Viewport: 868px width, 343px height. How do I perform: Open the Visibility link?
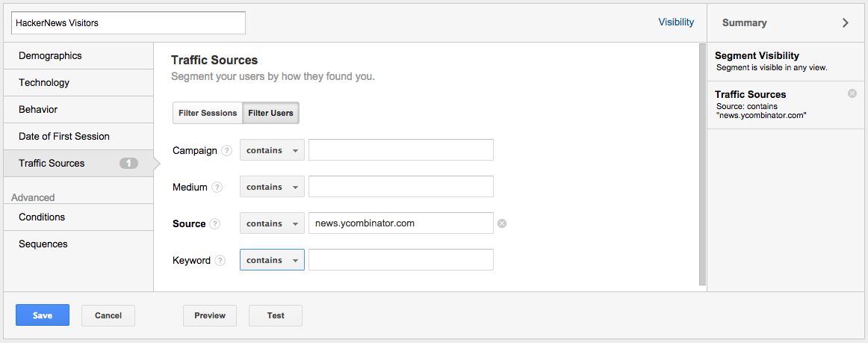click(676, 22)
